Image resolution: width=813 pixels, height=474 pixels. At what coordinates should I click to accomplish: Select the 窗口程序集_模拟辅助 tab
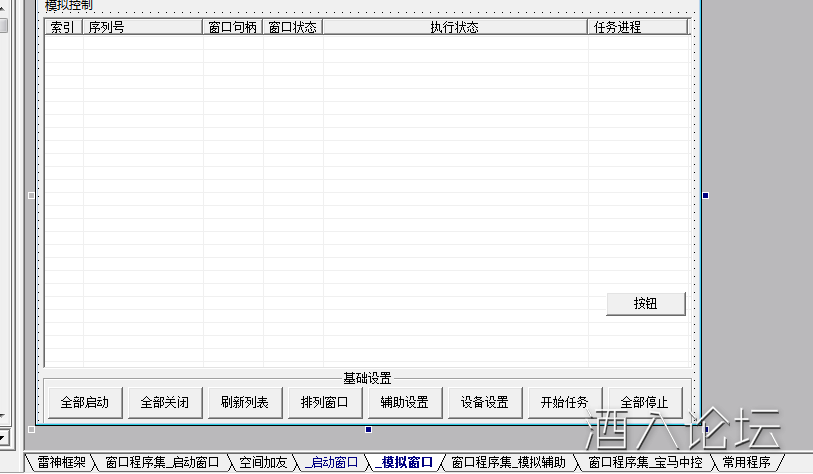click(508, 462)
